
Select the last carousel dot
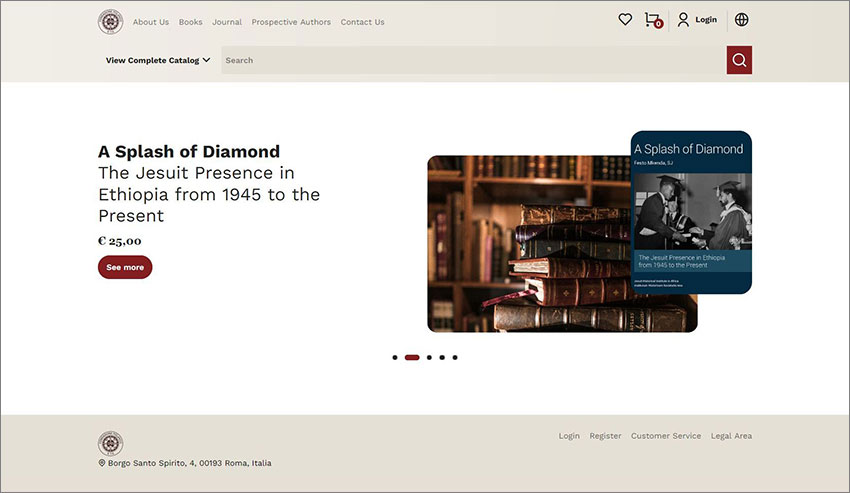(x=455, y=357)
